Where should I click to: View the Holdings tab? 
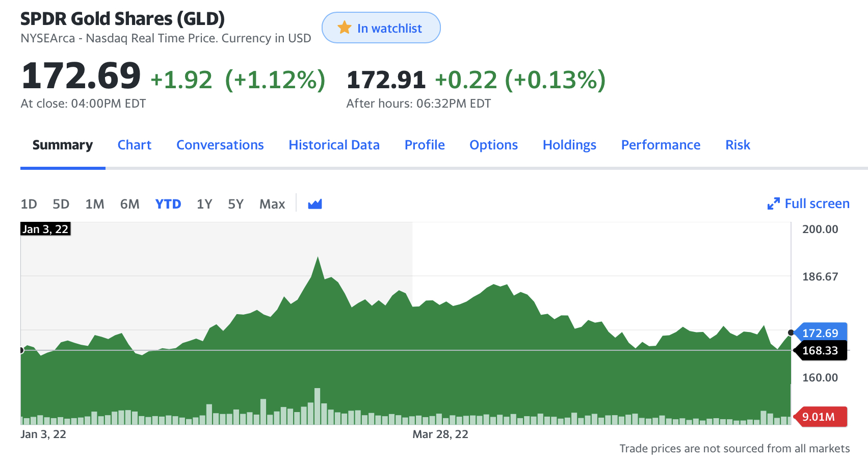tap(569, 145)
